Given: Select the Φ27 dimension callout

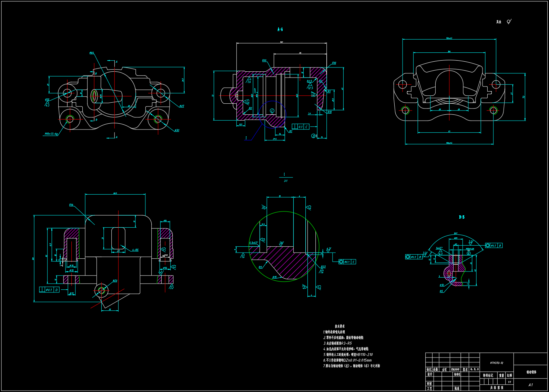Looking at the screenshot, I should pyautogui.click(x=182, y=106).
